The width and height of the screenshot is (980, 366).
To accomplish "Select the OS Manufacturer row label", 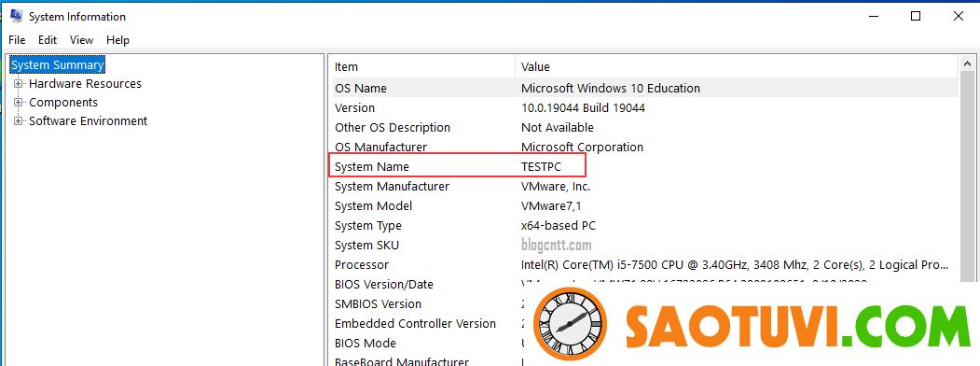I will (380, 147).
